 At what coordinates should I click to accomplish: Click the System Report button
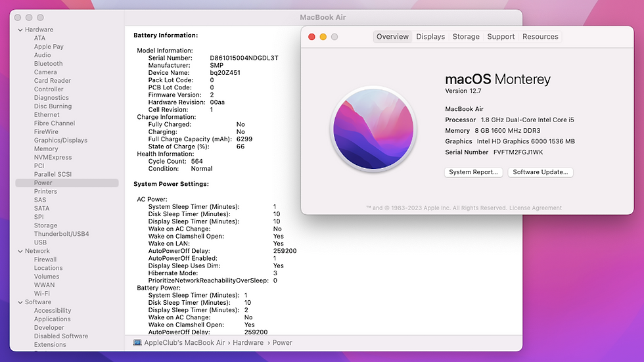click(x=473, y=172)
